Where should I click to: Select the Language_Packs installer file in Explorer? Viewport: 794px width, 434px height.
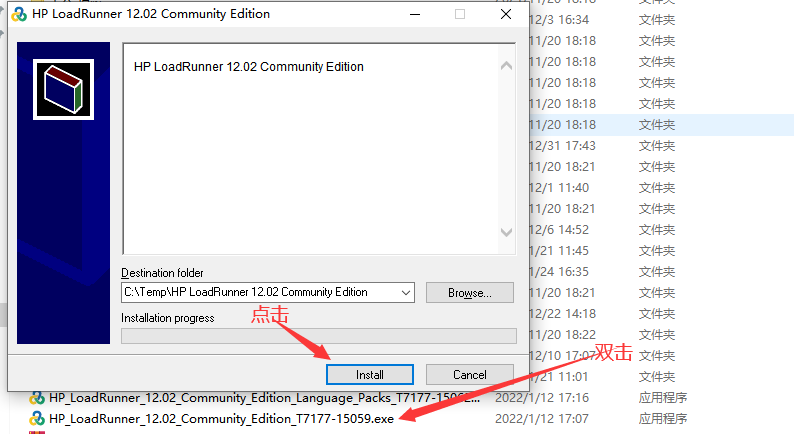264,398
